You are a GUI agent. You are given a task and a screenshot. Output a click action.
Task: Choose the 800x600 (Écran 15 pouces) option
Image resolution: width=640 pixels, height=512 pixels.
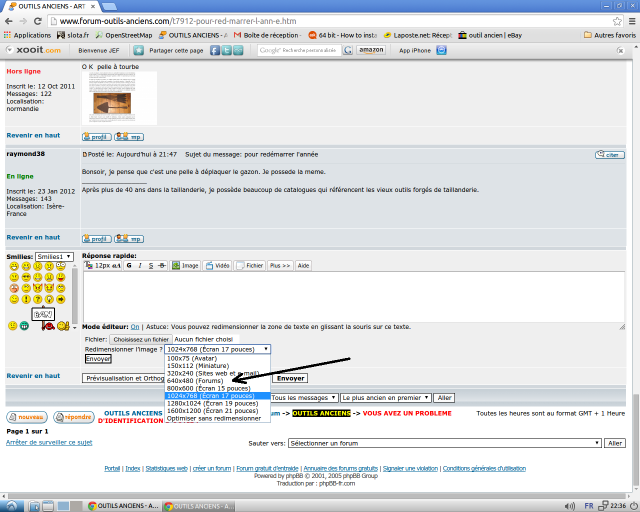point(218,388)
